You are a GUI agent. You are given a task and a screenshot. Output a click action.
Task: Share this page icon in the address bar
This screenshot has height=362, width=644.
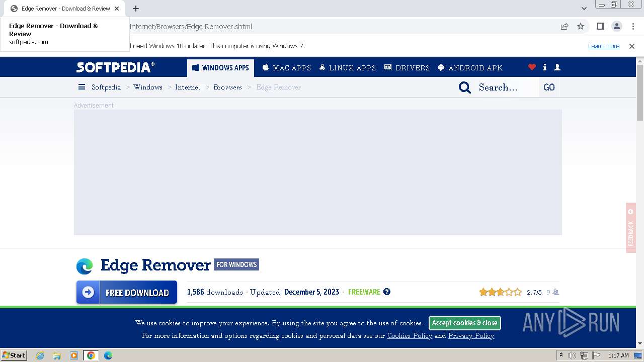coord(565,26)
